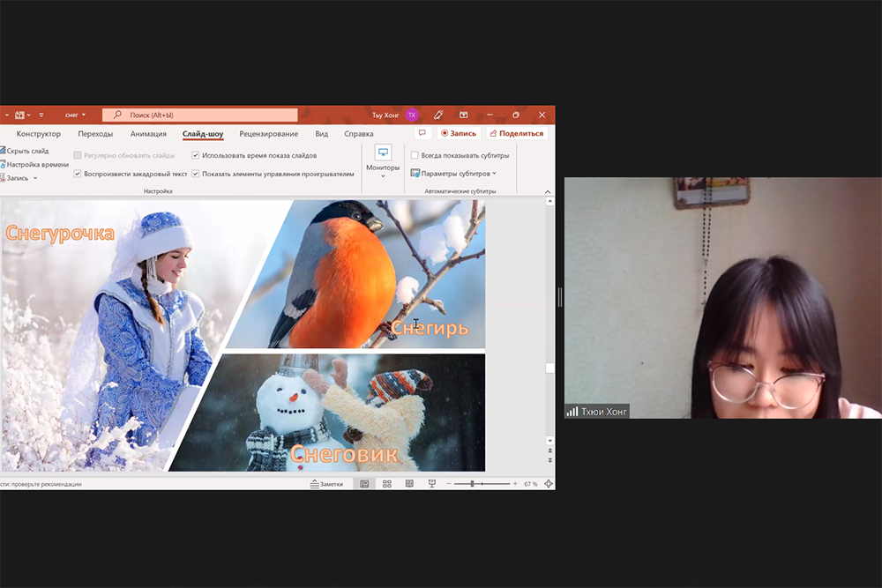Expand the Мониторы chevron
The width and height of the screenshot is (882, 588).
(x=383, y=176)
